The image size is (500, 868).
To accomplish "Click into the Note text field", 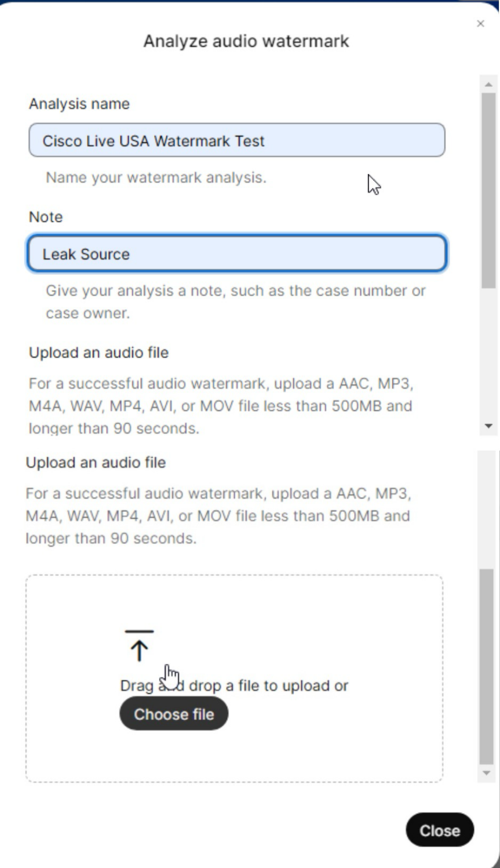I will 236,253.
